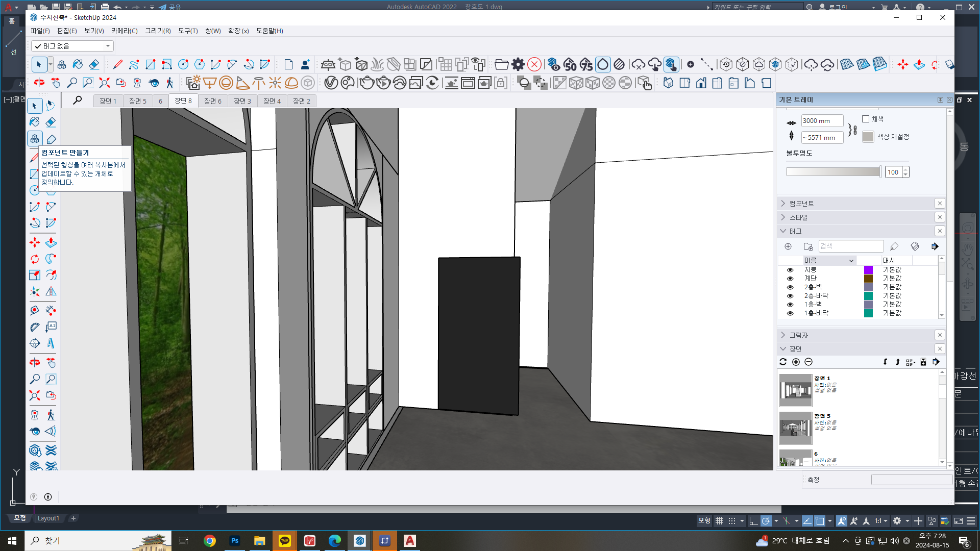Click the Make Component tool icon
The height and width of the screenshot is (551, 980).
click(35, 139)
